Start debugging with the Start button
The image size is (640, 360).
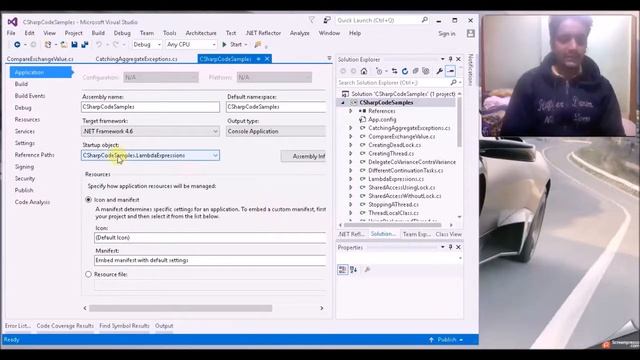click(x=234, y=44)
